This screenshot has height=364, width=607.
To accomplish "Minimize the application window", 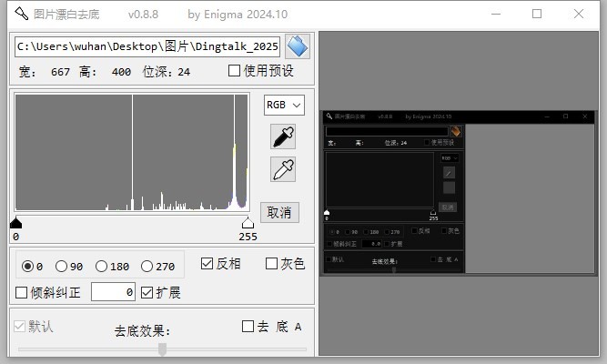I will click(495, 14).
